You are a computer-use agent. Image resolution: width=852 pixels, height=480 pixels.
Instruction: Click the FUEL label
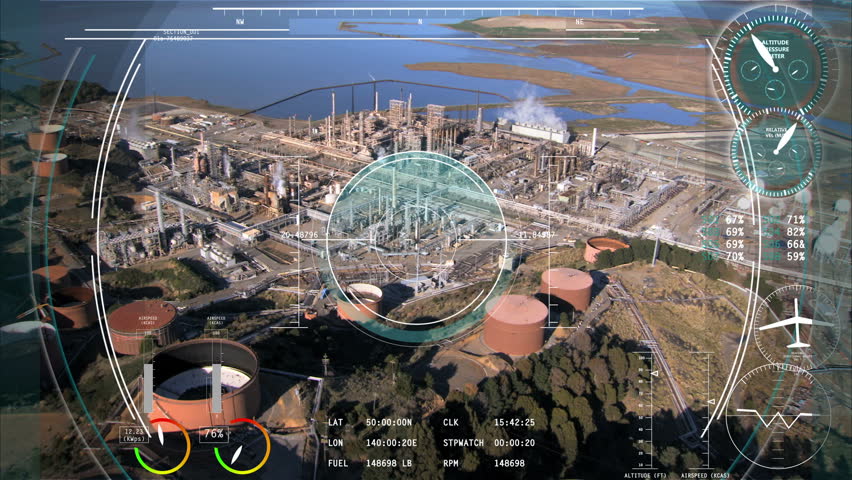[x=338, y=464]
